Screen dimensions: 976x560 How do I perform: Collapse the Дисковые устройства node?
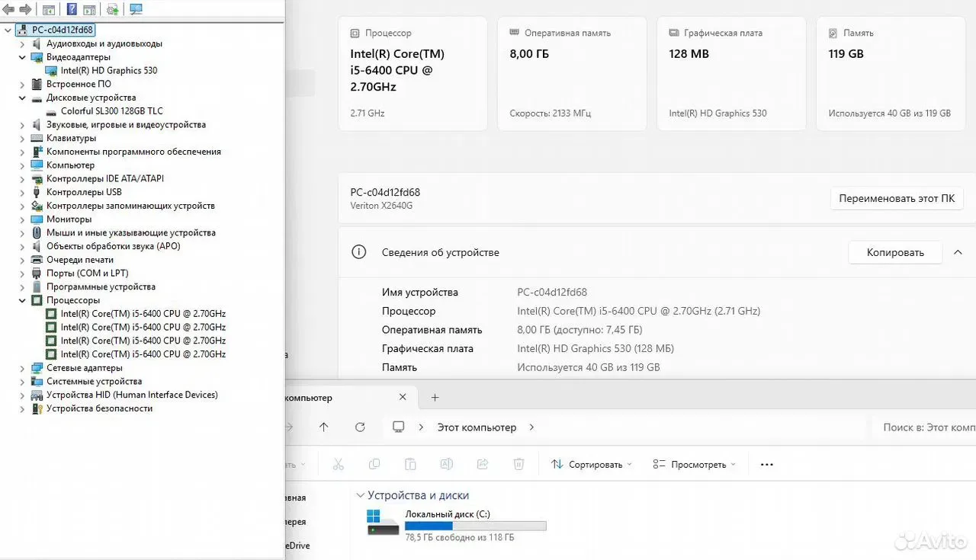pyautogui.click(x=23, y=98)
